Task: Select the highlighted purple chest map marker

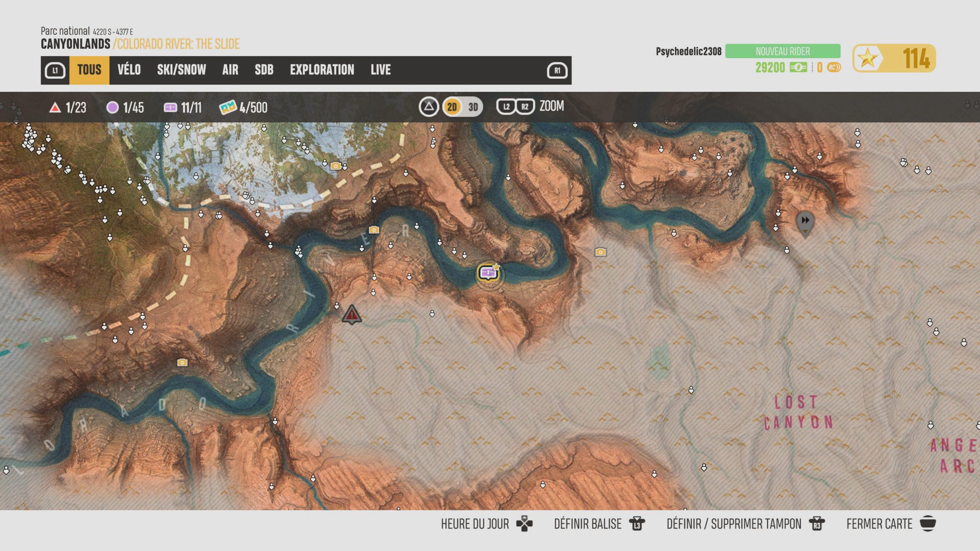Action: click(x=488, y=273)
